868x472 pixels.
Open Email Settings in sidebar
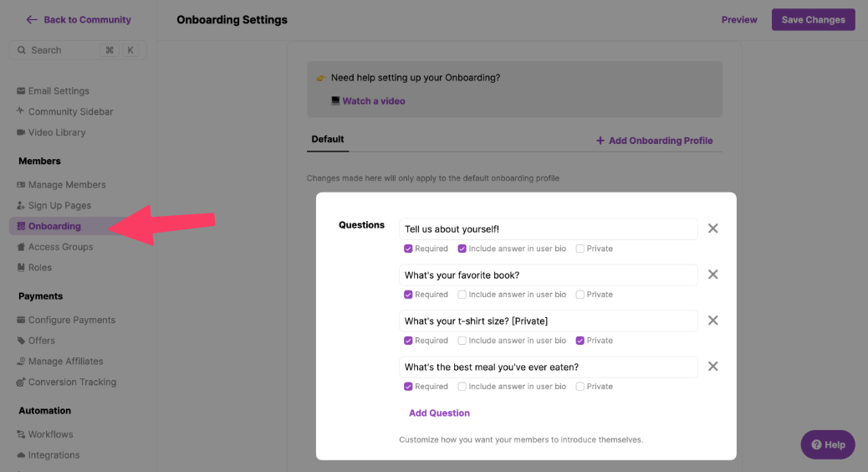pos(58,91)
